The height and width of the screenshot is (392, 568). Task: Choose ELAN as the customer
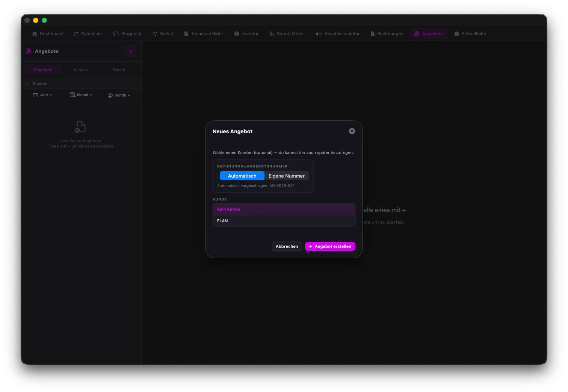coord(284,221)
